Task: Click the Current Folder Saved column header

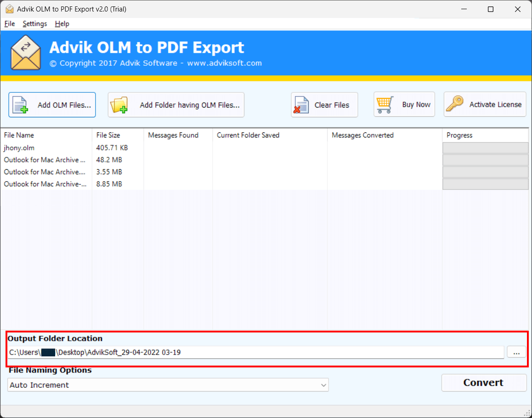Action: (270, 135)
